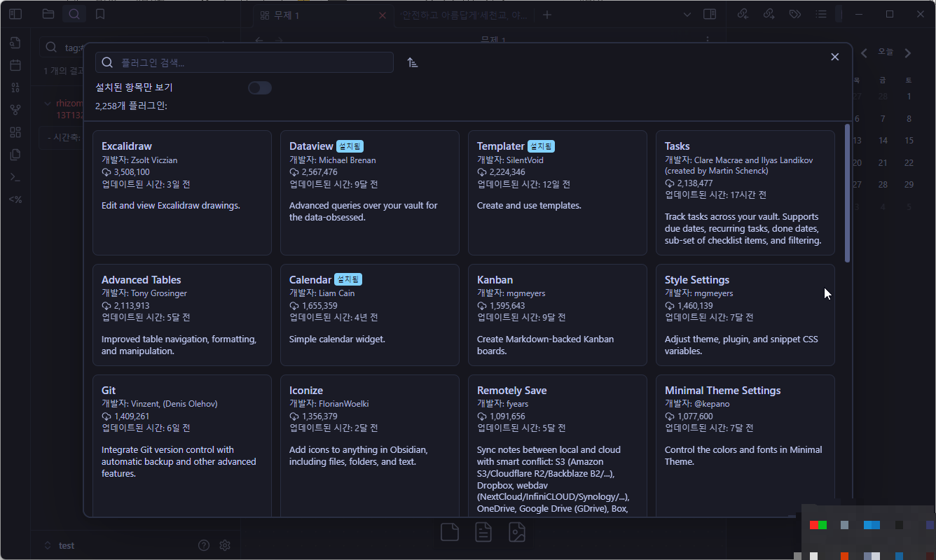Click the 오늘 button in the calendar header
Image resolution: width=936 pixels, height=560 pixels.
tap(884, 52)
